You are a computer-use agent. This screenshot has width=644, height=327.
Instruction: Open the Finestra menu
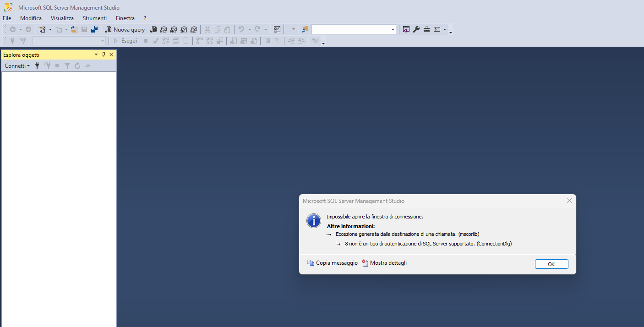pyautogui.click(x=126, y=18)
